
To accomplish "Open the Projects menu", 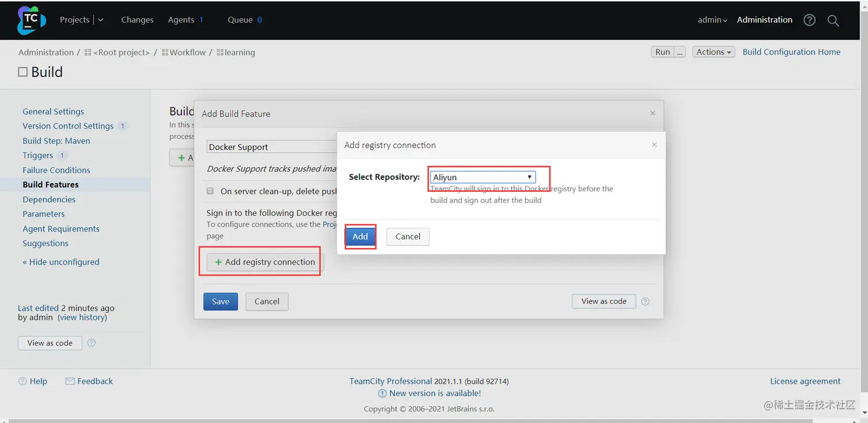I will pos(75,20).
